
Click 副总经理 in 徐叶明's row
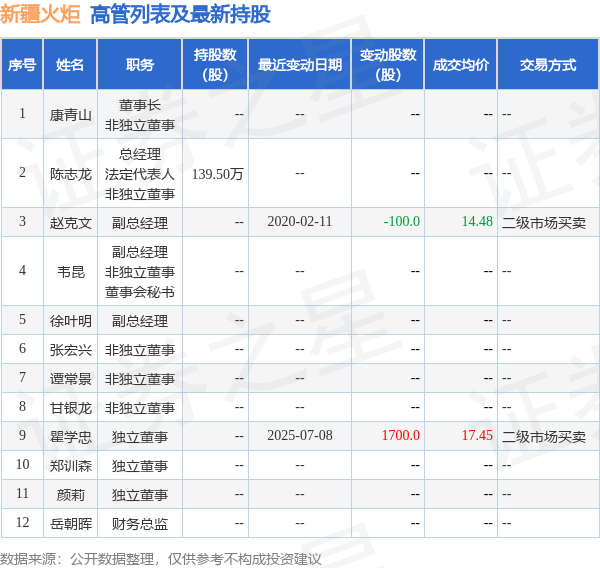click(x=140, y=321)
